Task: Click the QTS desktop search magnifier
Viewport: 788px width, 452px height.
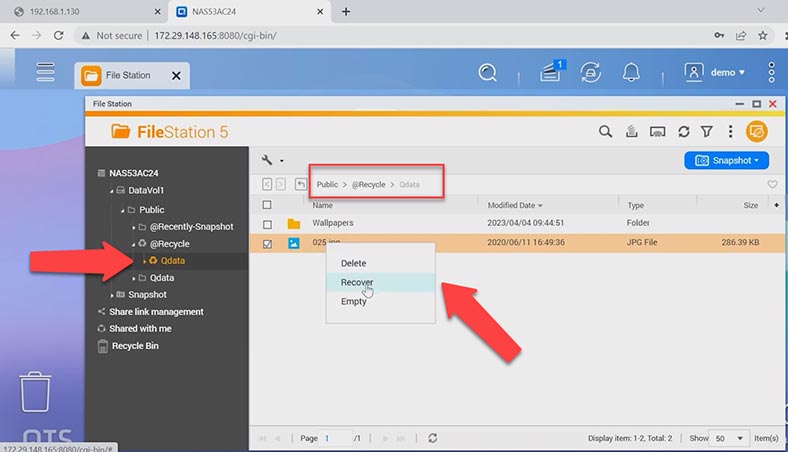Action: click(487, 72)
